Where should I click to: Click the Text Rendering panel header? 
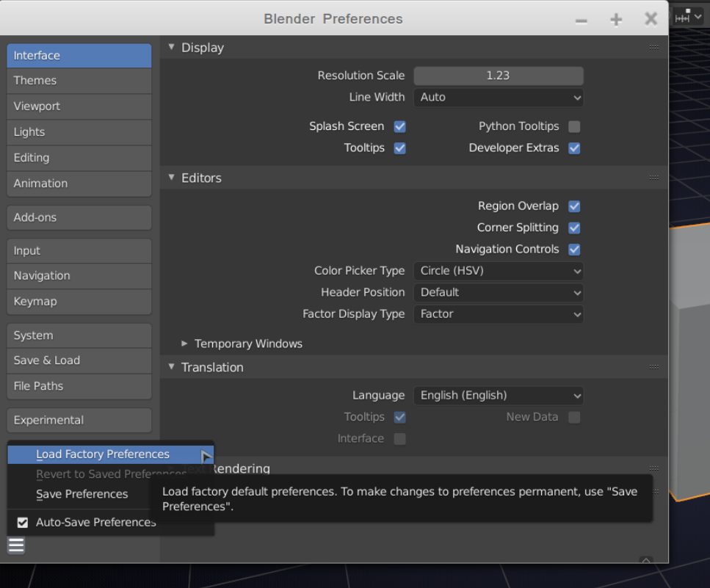(414, 468)
